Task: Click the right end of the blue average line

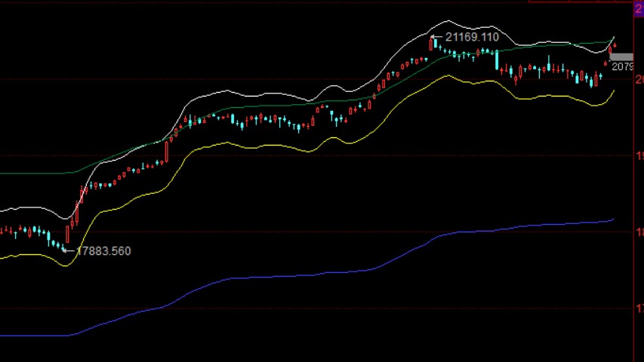Action: pyautogui.click(x=612, y=220)
